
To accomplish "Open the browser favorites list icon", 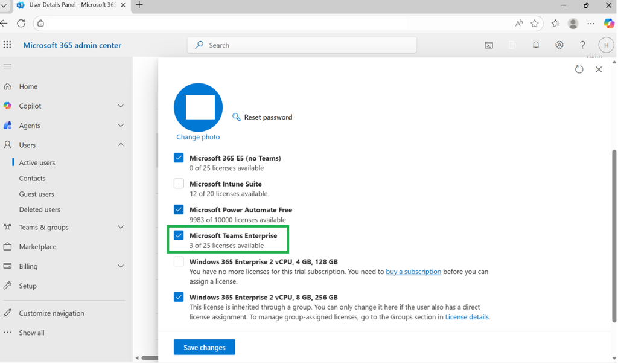I will 555,24.
